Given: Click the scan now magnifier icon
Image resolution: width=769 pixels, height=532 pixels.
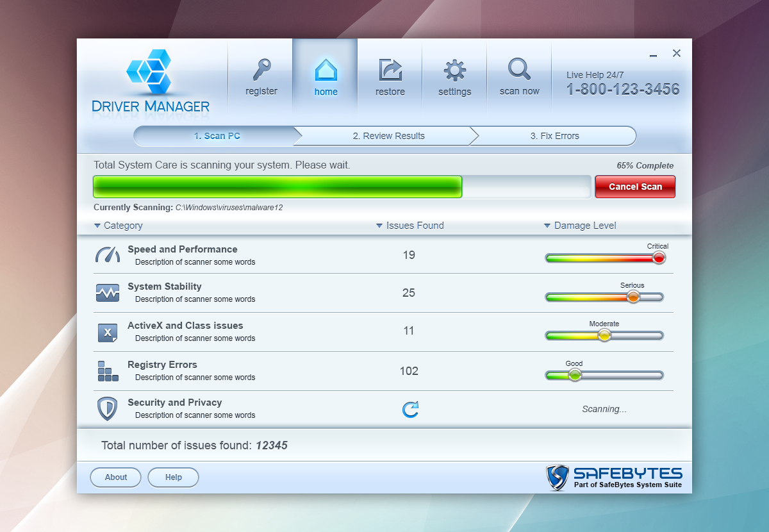Looking at the screenshot, I should click(519, 68).
